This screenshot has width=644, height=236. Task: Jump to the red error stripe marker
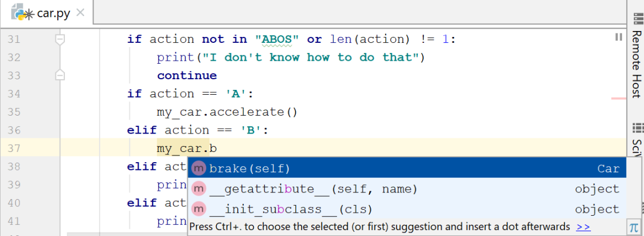[619, 98]
